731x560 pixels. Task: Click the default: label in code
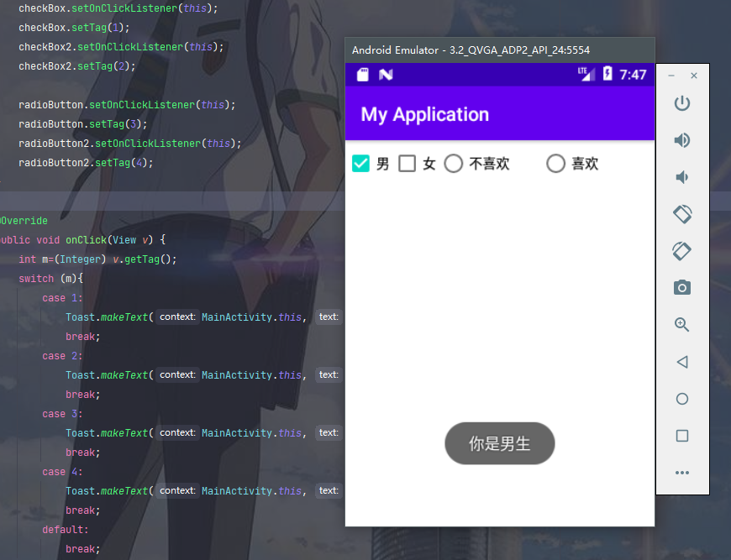coord(66,530)
